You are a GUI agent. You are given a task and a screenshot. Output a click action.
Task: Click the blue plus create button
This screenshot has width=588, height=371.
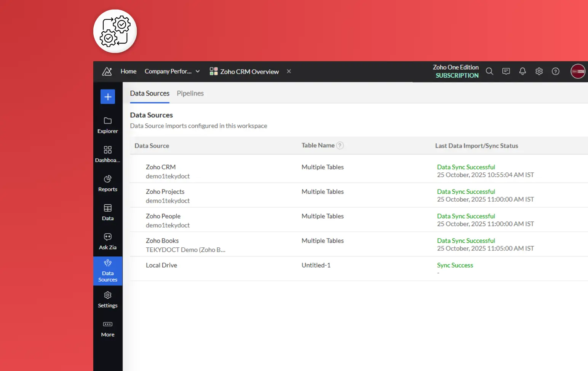pos(108,97)
